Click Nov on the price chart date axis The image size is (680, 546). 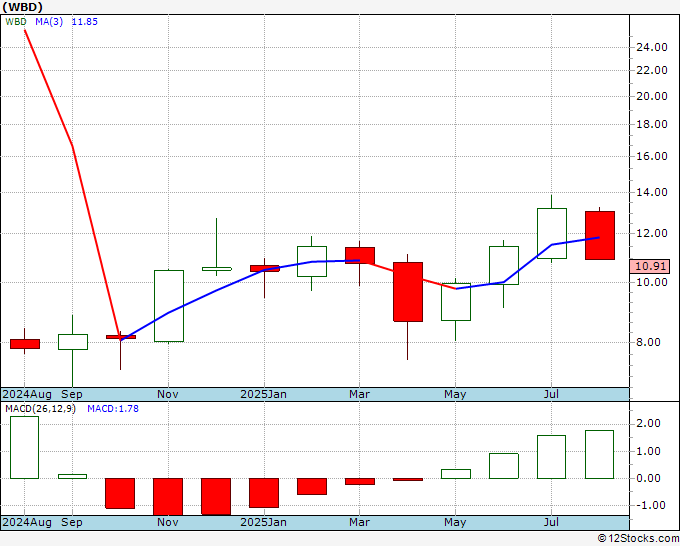click(x=168, y=394)
